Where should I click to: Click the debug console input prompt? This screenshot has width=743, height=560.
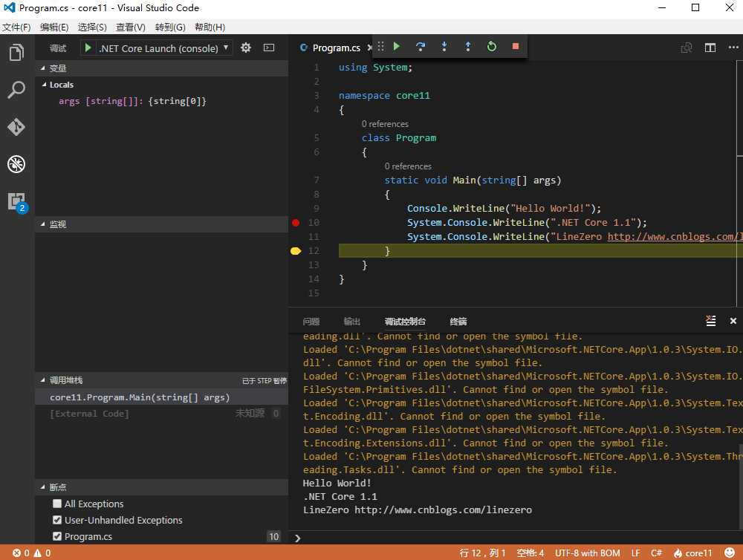click(516, 538)
